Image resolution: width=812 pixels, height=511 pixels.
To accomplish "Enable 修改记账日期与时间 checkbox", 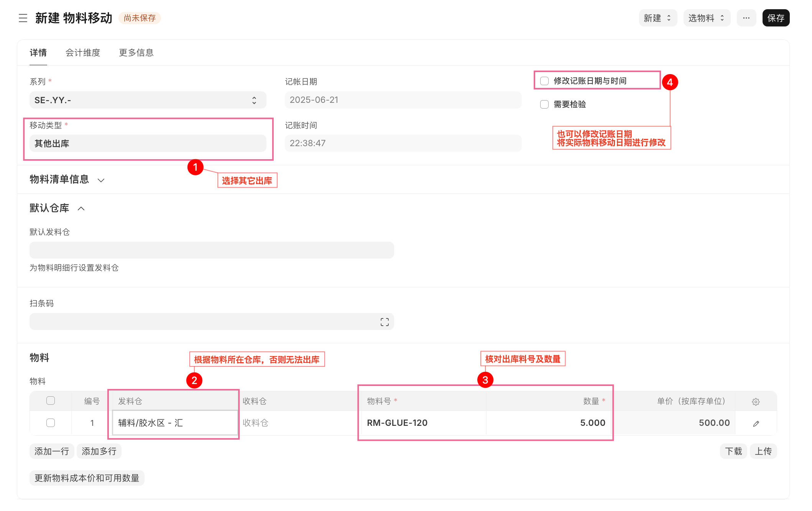I will (544, 81).
